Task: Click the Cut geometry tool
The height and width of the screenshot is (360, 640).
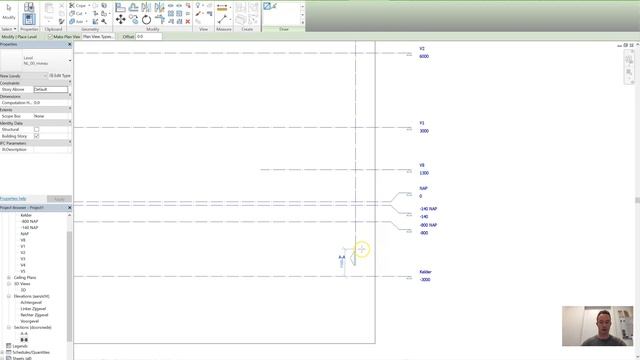Action: pos(76,13)
